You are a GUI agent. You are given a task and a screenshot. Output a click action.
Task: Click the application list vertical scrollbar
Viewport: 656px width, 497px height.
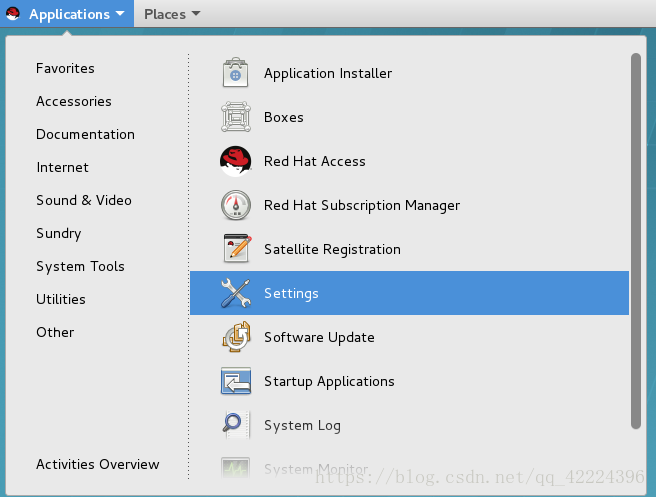(x=636, y=240)
